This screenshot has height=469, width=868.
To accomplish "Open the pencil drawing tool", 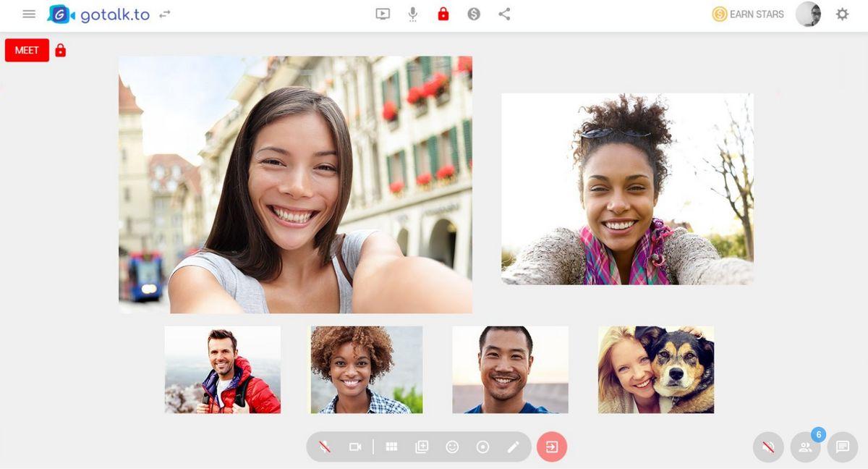I will [513, 447].
